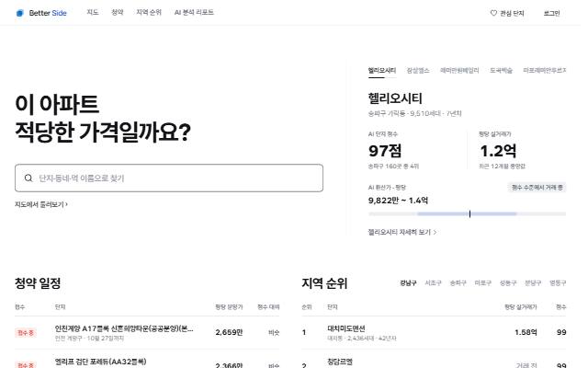This screenshot has width=588, height=368.
Task: Select the 분당구 region tab
Action: point(533,282)
